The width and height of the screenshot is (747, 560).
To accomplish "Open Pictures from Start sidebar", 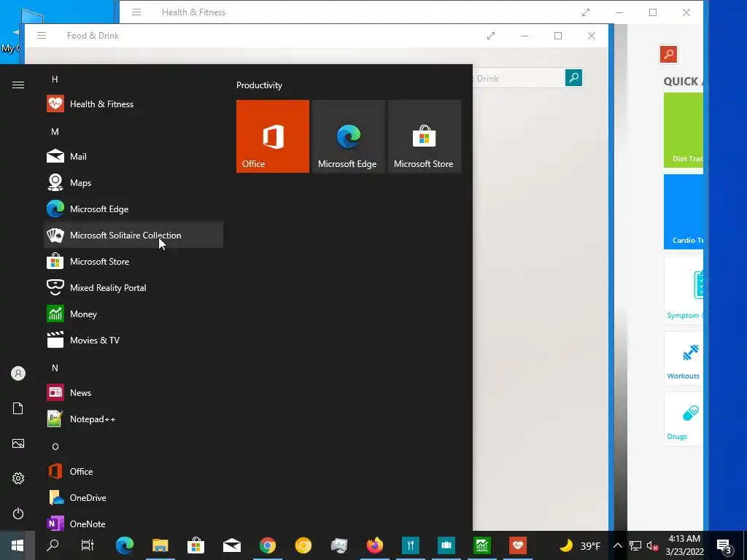I will 18,443.
